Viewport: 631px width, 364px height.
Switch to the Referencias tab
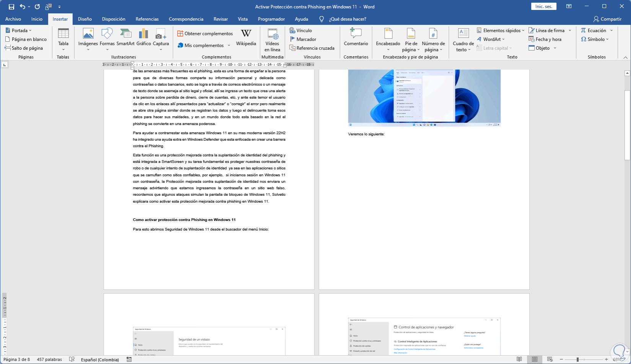(147, 19)
